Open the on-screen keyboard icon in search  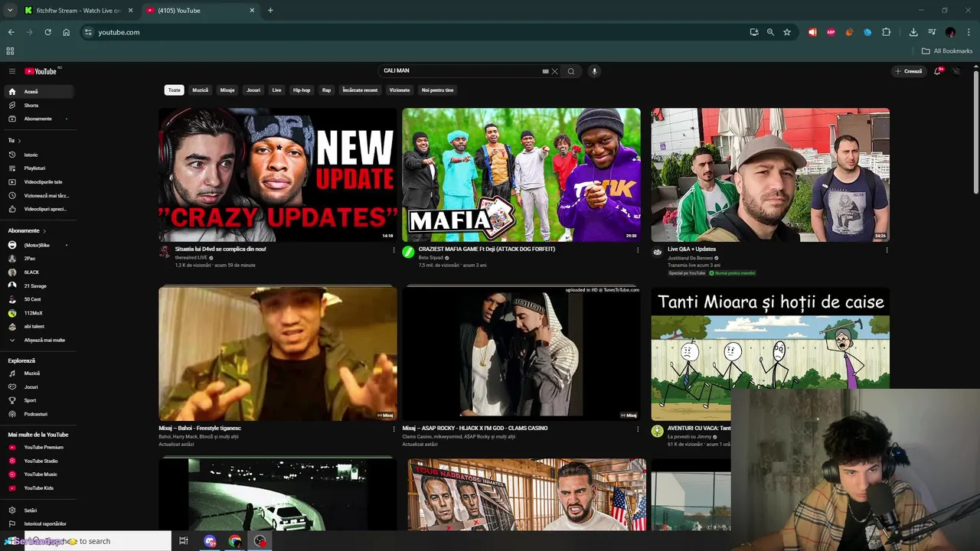pos(545,71)
